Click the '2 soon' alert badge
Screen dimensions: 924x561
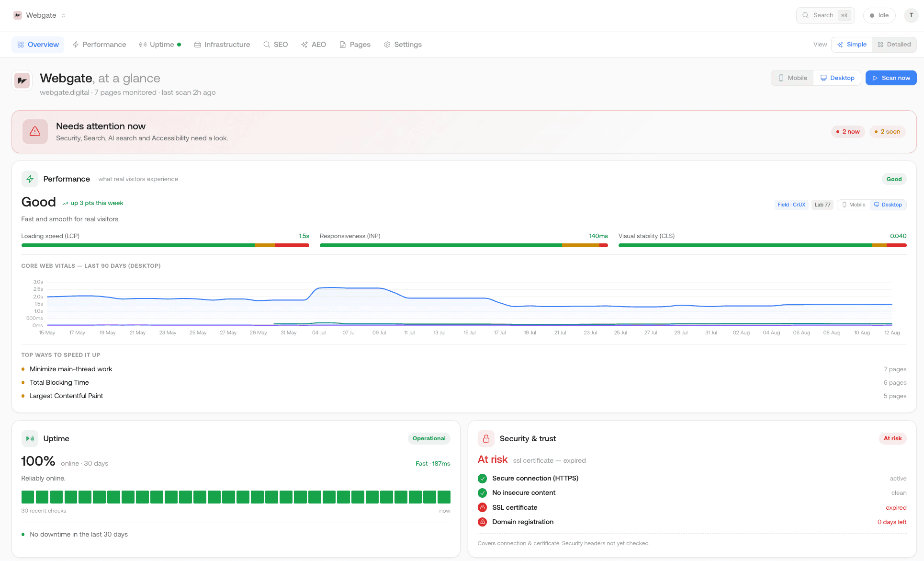point(887,132)
